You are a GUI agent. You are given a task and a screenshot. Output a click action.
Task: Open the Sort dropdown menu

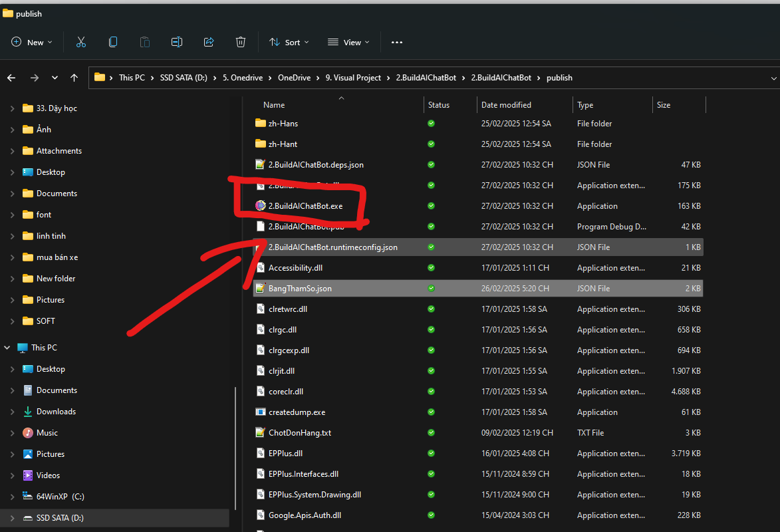click(289, 42)
